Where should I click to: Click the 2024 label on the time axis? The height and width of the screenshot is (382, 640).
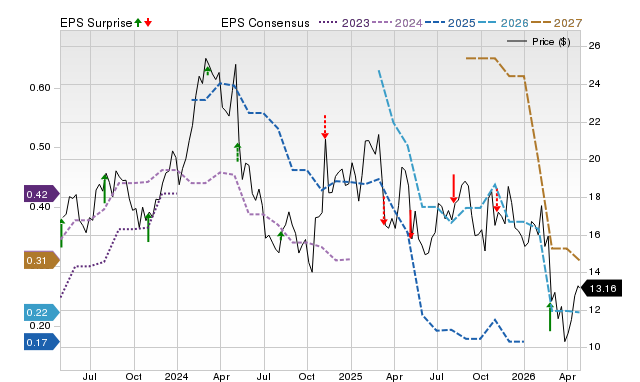point(177,376)
